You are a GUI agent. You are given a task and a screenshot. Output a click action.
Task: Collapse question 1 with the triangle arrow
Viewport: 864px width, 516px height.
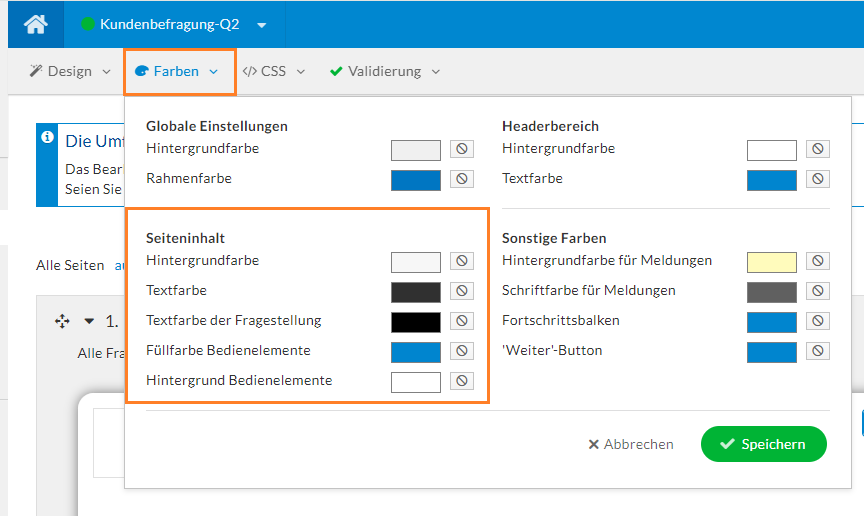[x=89, y=321]
